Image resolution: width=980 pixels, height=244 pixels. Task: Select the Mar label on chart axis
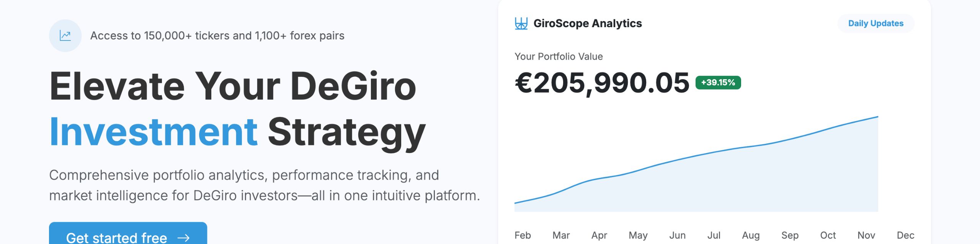[x=561, y=235]
